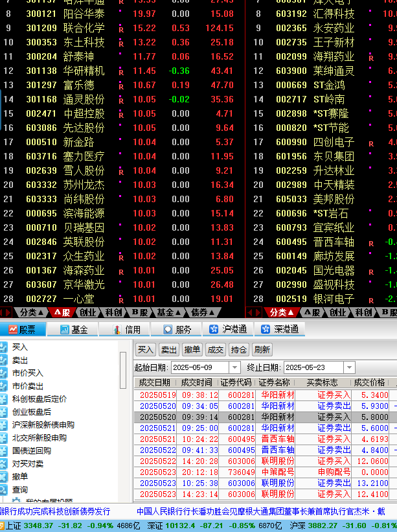
Task: Sort by the 成交日期 column header
Action: (155, 383)
